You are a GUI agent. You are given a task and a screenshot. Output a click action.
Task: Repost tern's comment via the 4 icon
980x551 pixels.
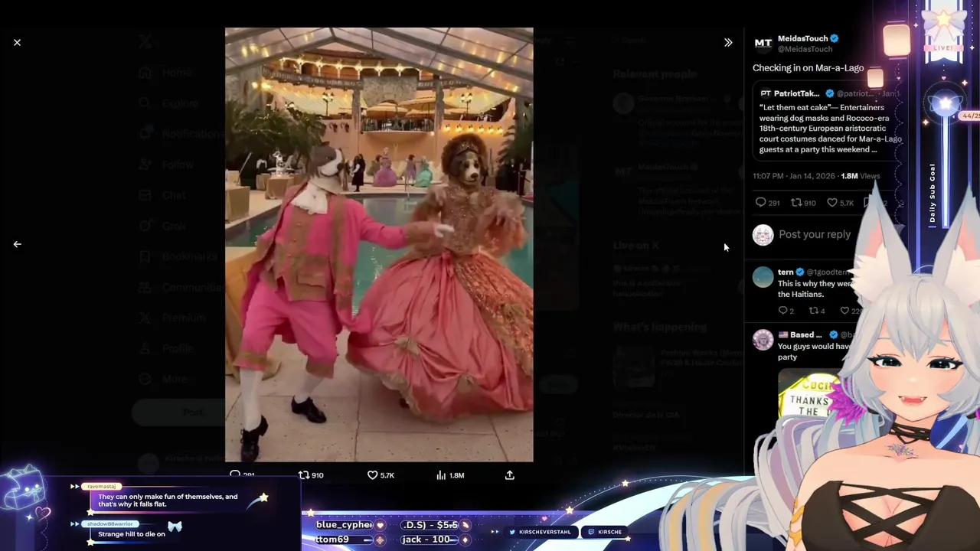[x=817, y=311]
